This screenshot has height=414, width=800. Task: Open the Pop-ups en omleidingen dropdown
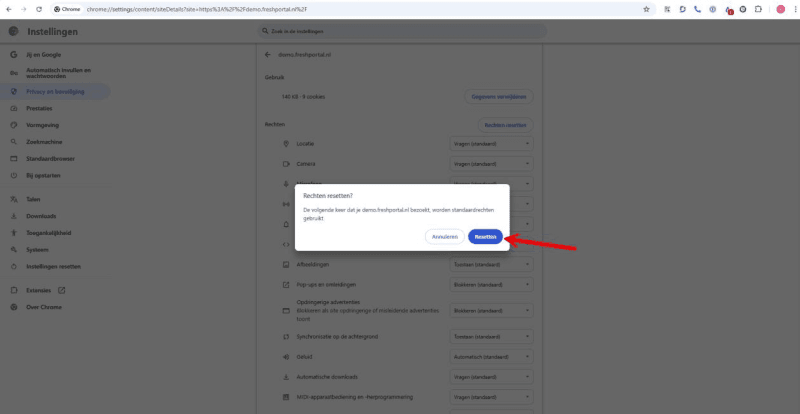click(491, 284)
